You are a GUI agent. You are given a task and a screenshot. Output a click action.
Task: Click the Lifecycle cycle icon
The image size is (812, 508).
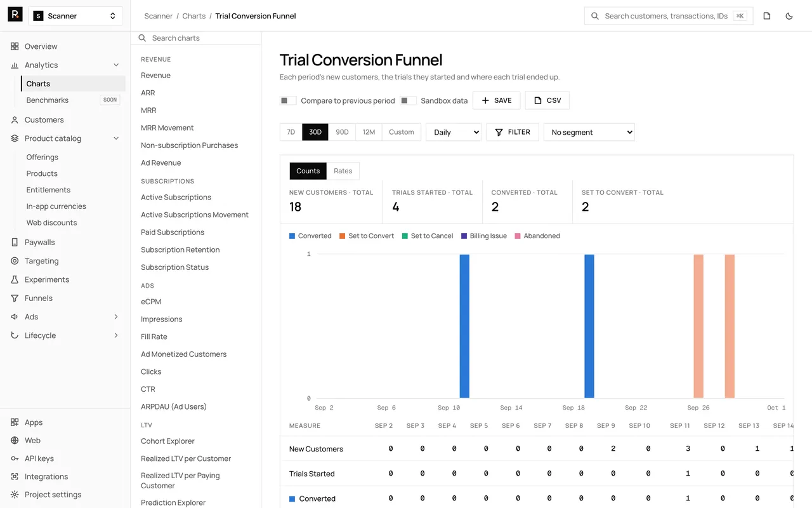(15, 335)
